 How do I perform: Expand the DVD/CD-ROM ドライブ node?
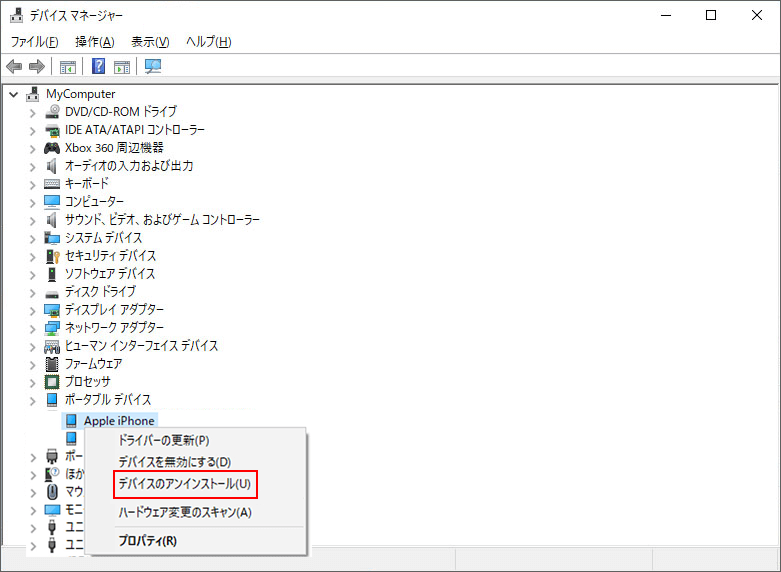point(33,113)
